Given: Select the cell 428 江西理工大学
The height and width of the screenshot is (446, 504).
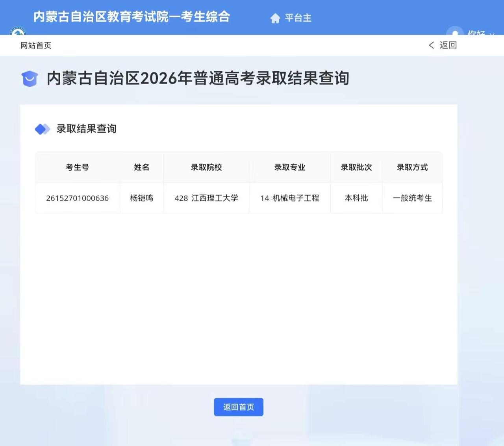Looking at the screenshot, I should tap(206, 198).
